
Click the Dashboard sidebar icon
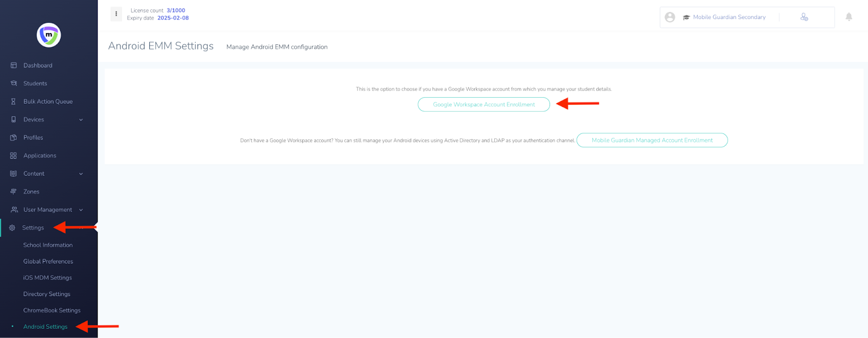pyautogui.click(x=14, y=65)
